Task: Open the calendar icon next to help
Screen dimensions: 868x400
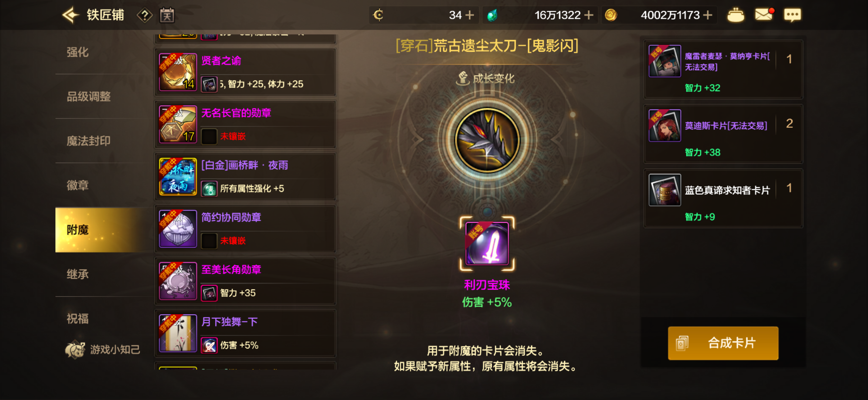Action: pos(167,15)
